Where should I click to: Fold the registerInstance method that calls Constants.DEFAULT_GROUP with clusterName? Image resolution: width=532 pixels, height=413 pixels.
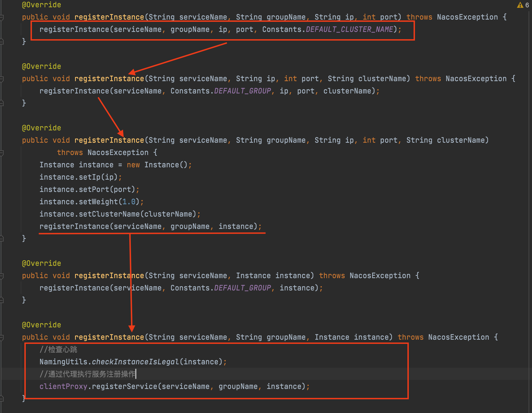2,79
